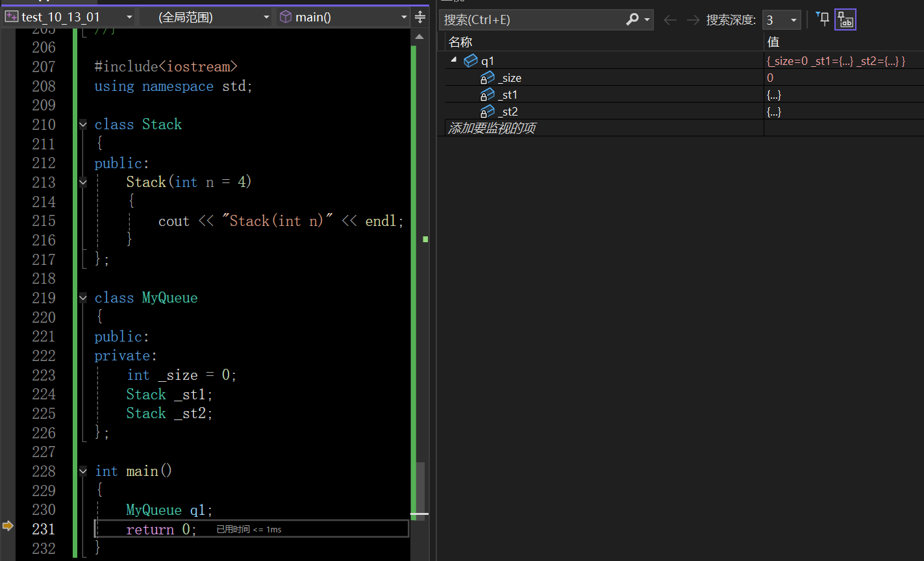The image size is (924, 561).
Task: Open the (全局范围) scope dropdown
Action: pyautogui.click(x=206, y=18)
